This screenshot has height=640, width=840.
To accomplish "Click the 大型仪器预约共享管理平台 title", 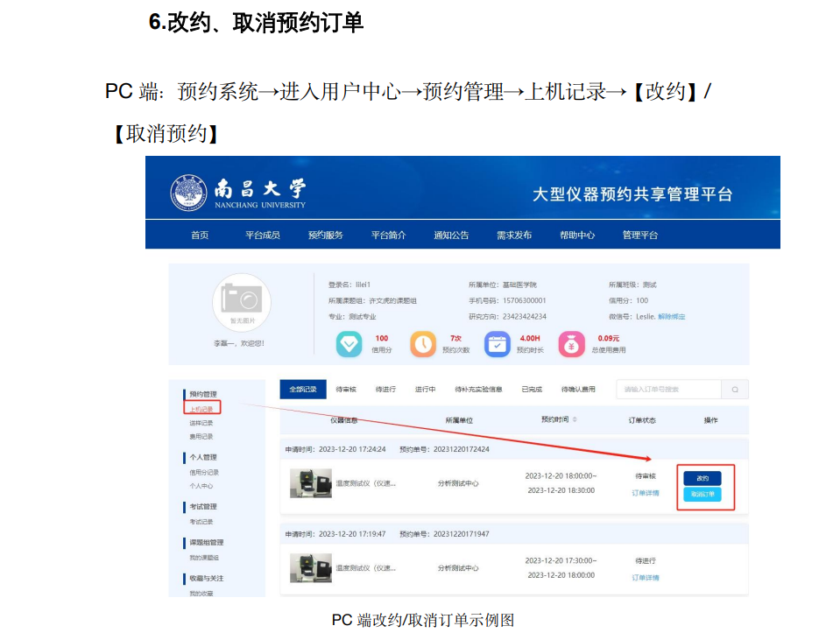I will coord(632,193).
